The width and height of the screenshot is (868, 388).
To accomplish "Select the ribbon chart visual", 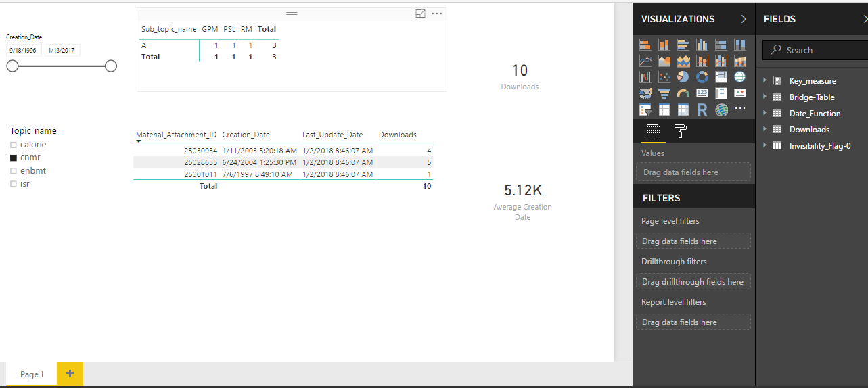I will click(740, 61).
